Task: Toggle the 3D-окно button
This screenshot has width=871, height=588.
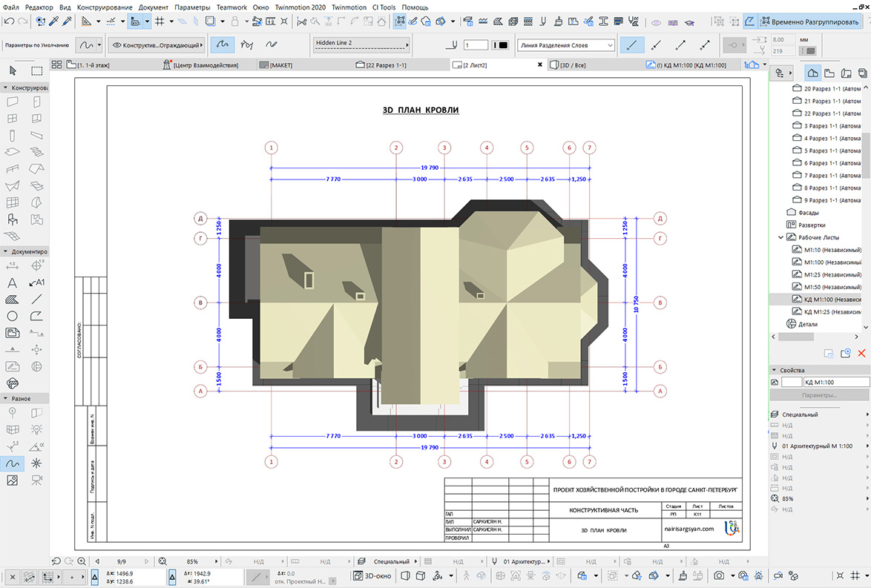Action: [372, 576]
